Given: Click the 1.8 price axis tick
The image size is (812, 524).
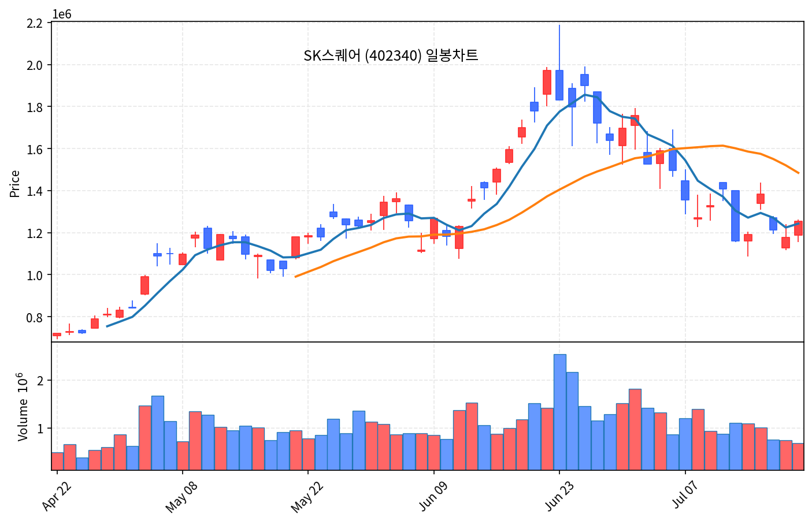Looking at the screenshot, I should pos(35,107).
